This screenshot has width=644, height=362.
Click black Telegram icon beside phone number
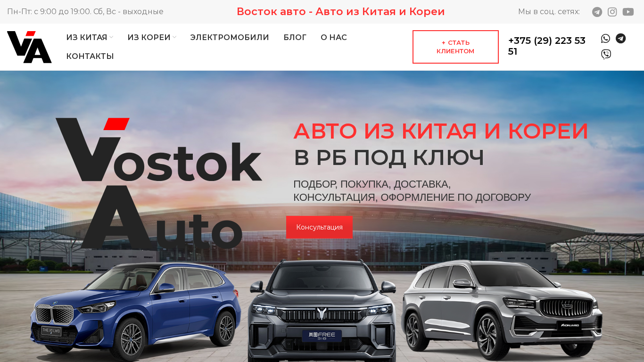point(621,39)
